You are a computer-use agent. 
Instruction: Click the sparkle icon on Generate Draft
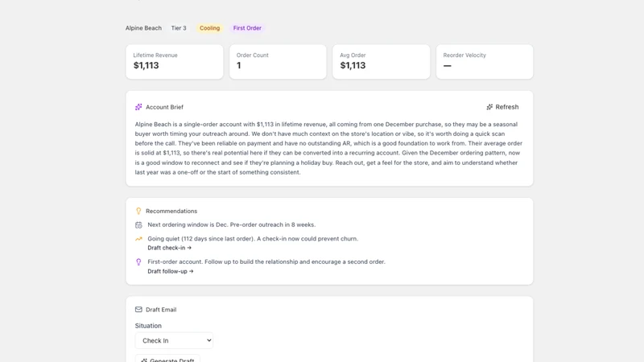[x=144, y=360]
